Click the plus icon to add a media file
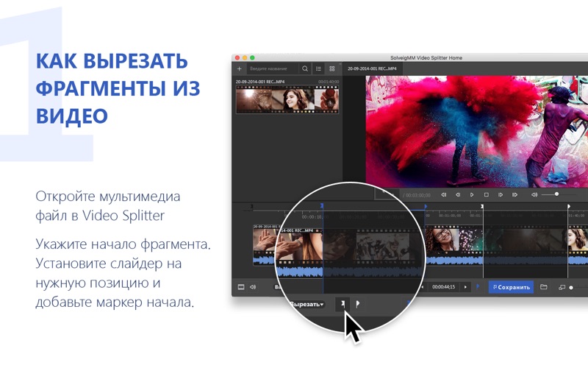Image resolution: width=588 pixels, height=368 pixels. 240,68
